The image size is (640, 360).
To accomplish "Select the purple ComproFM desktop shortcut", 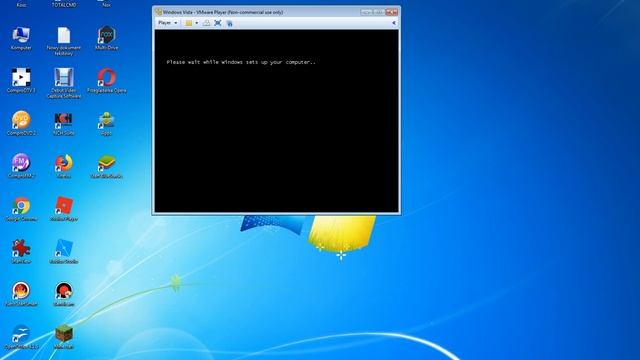I will 21,167.
